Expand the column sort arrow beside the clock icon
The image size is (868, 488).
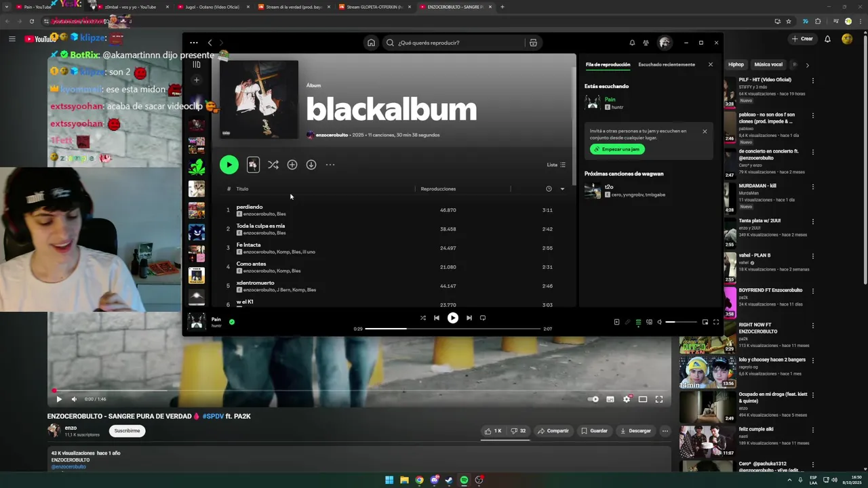point(562,189)
